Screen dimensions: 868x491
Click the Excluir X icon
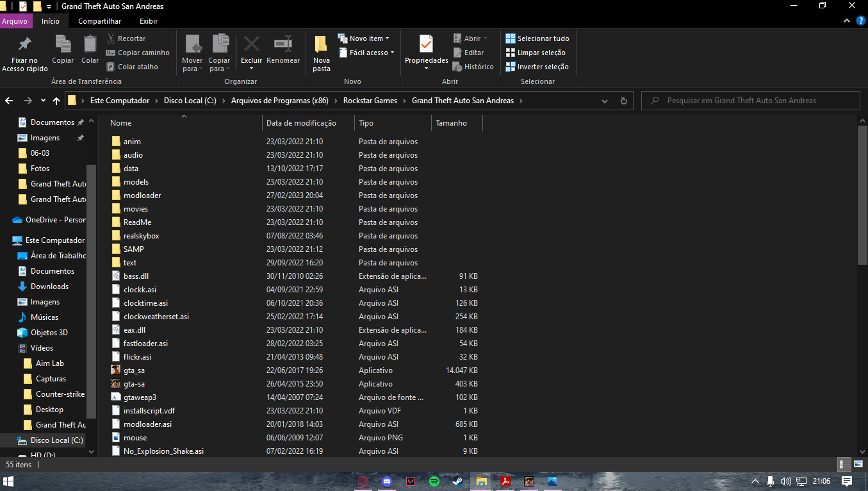(251, 44)
